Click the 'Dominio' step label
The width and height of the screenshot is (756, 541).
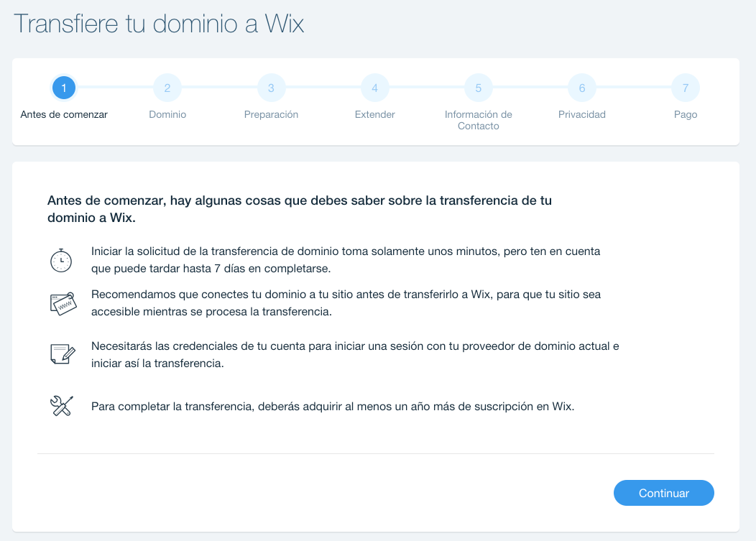[x=167, y=114]
